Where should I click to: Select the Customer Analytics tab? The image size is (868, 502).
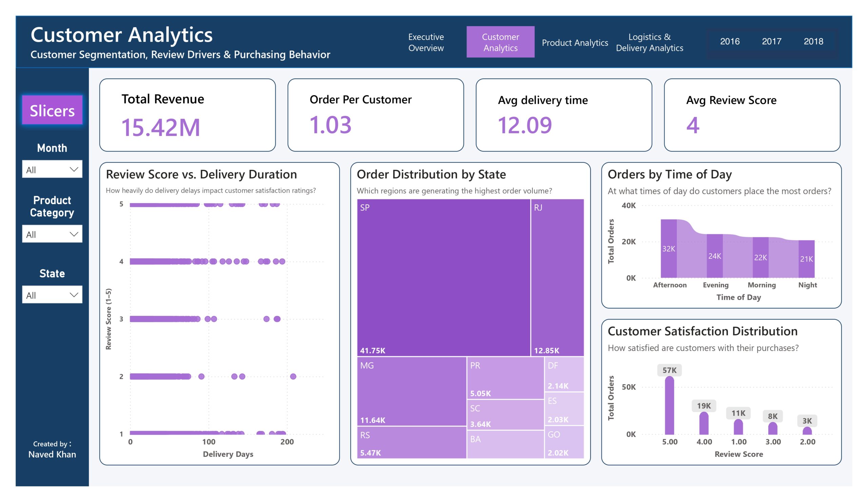pos(500,42)
